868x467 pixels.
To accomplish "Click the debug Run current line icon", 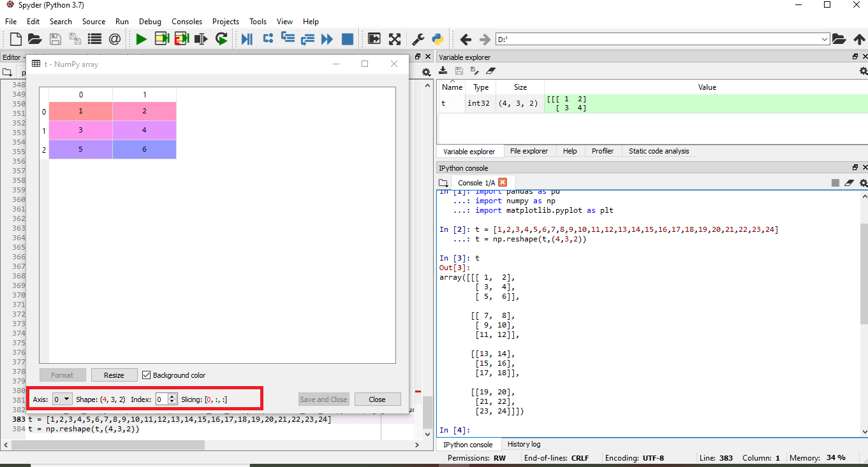I will pyautogui.click(x=268, y=40).
